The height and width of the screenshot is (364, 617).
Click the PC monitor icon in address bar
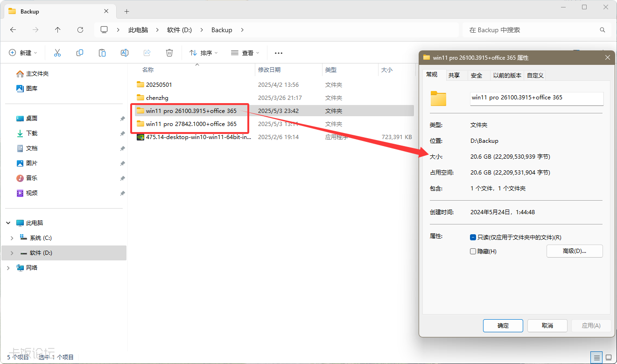point(104,30)
